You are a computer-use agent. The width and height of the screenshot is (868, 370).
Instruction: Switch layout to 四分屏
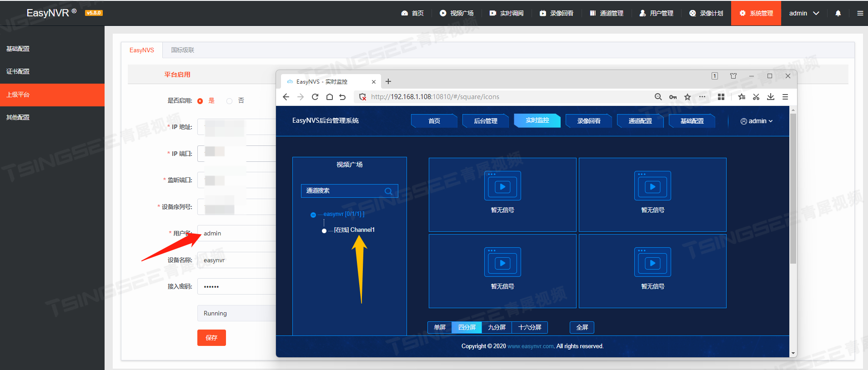coord(467,327)
